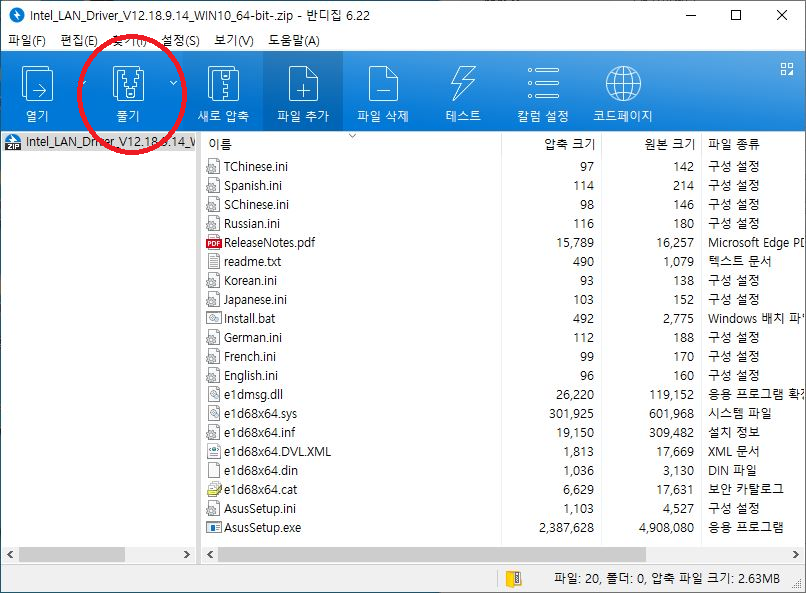Sort by 원본 크기 column header

click(669, 144)
